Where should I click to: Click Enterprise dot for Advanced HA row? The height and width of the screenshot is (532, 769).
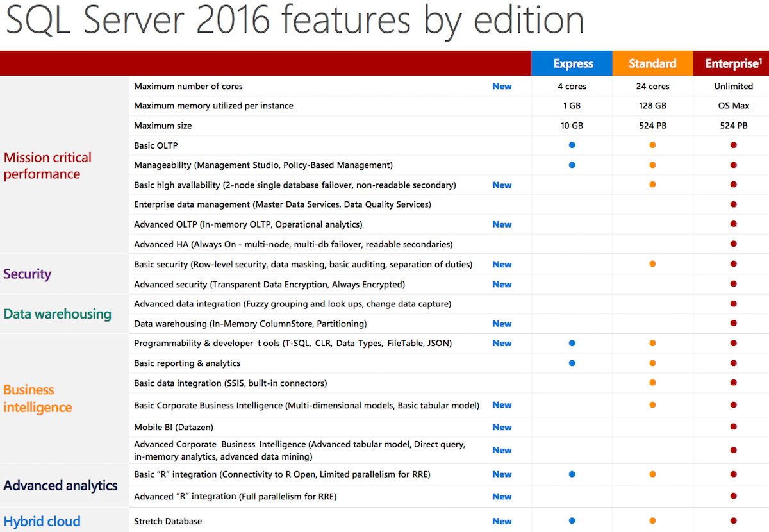(733, 244)
